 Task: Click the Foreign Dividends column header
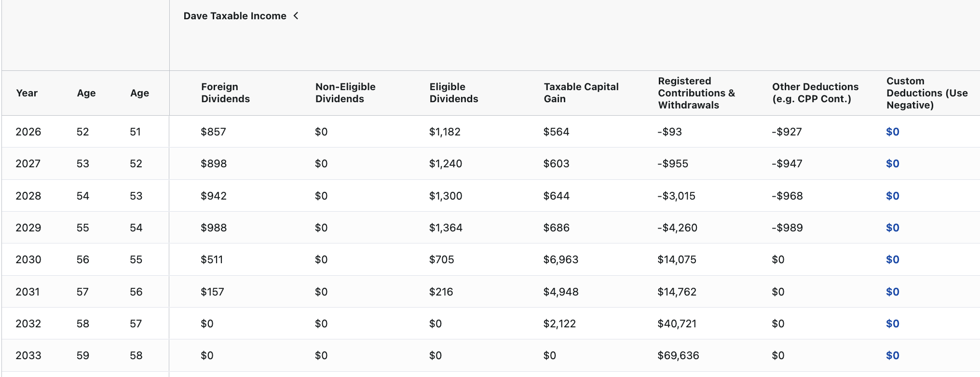(x=225, y=93)
